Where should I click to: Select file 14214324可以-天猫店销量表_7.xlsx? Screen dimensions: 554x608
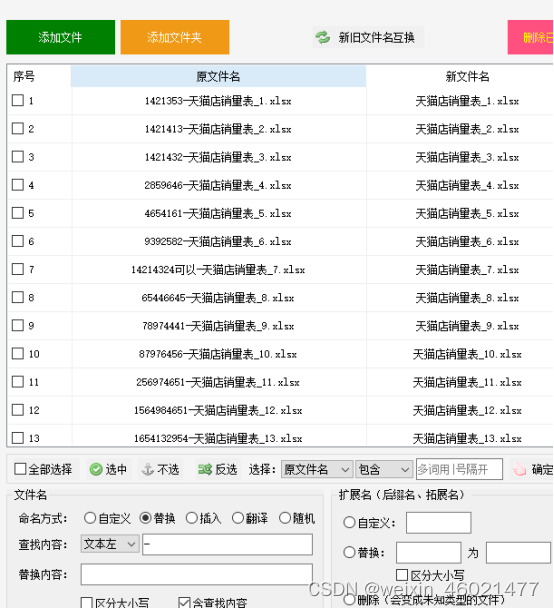(x=218, y=269)
